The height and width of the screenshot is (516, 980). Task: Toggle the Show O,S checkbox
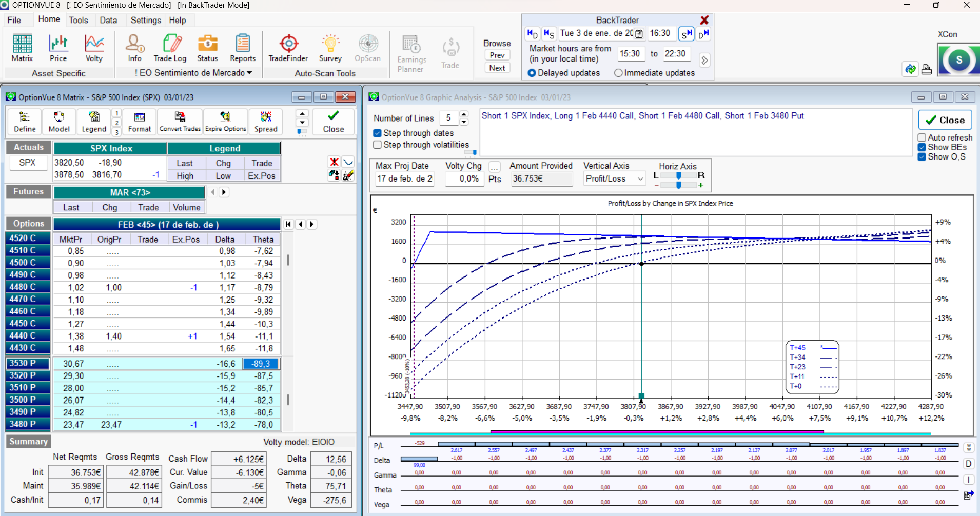click(x=922, y=157)
